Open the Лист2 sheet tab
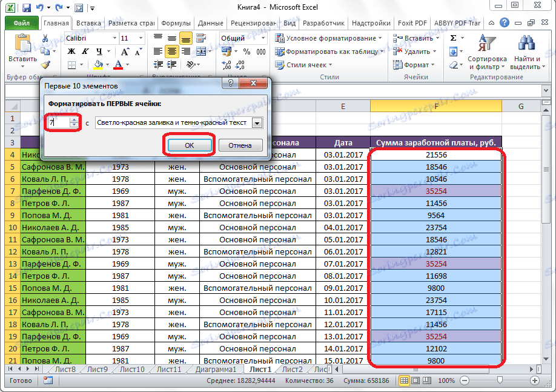 [x=292, y=369]
